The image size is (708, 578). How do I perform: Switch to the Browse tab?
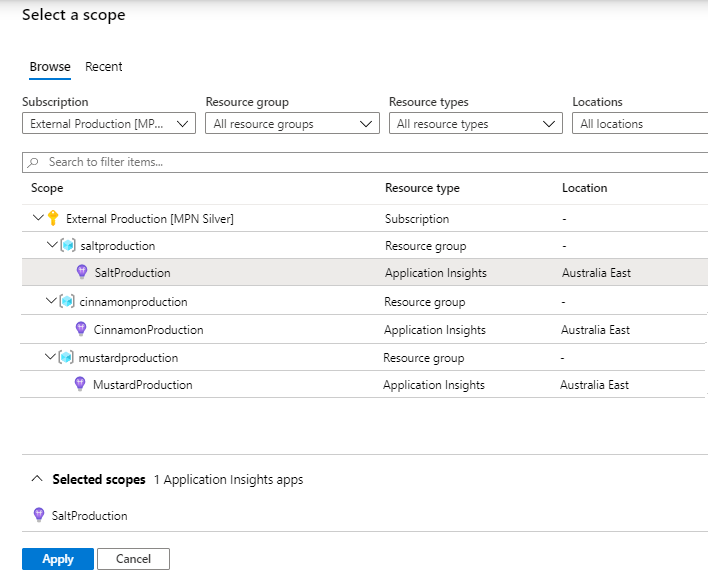pyautogui.click(x=50, y=67)
